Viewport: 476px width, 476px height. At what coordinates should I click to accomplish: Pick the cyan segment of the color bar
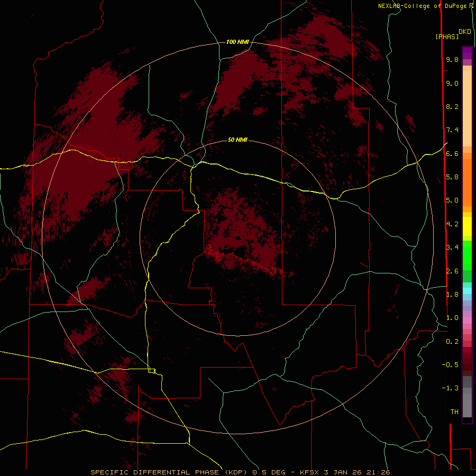tap(467, 291)
